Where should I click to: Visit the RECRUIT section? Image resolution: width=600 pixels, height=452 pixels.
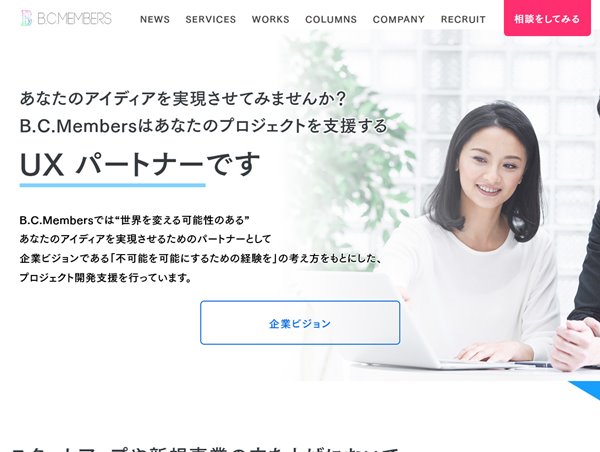click(463, 19)
